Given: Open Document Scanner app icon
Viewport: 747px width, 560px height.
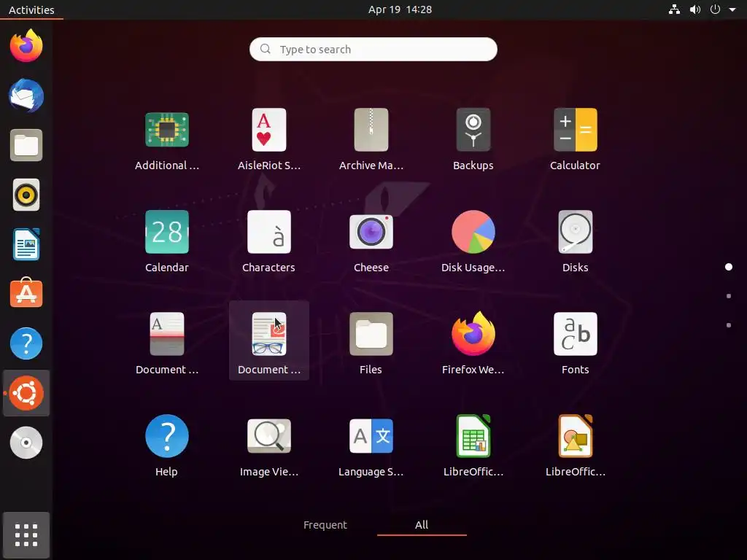Looking at the screenshot, I should (x=167, y=334).
